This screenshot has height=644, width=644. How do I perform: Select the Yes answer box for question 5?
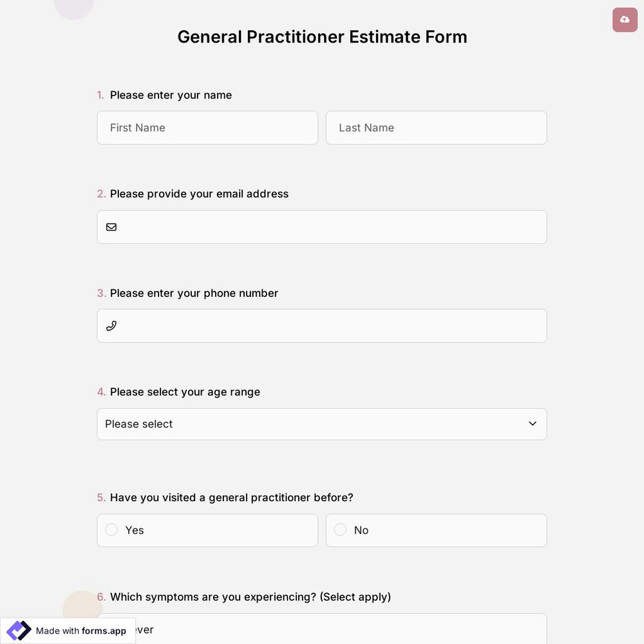(x=207, y=530)
